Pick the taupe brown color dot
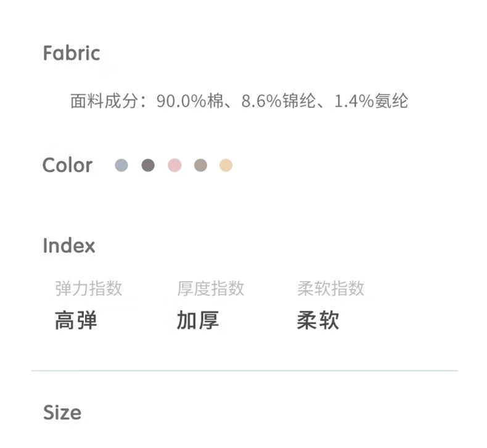 click(200, 165)
